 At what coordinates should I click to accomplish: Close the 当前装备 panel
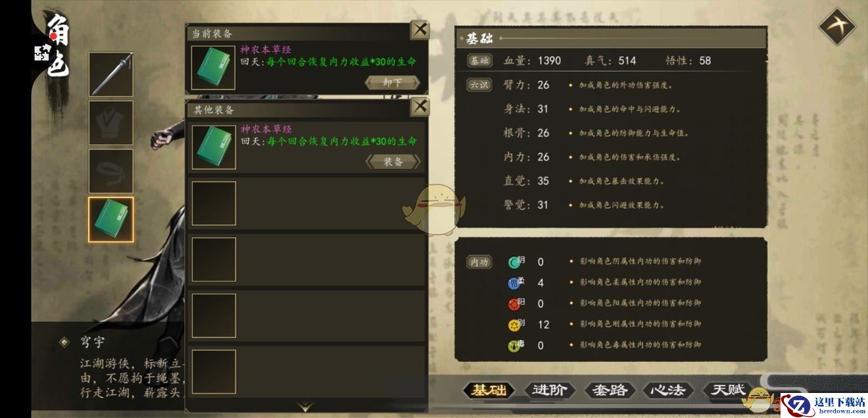(420, 30)
